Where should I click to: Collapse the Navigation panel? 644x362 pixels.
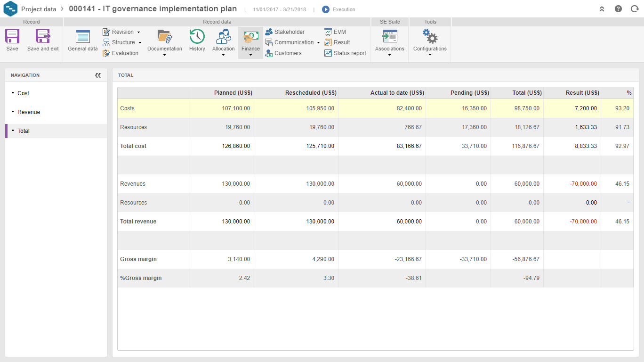point(98,75)
